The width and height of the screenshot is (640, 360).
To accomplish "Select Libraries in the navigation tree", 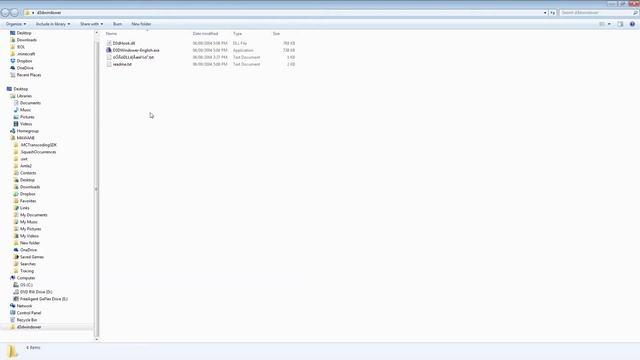I will pyautogui.click(x=24, y=96).
